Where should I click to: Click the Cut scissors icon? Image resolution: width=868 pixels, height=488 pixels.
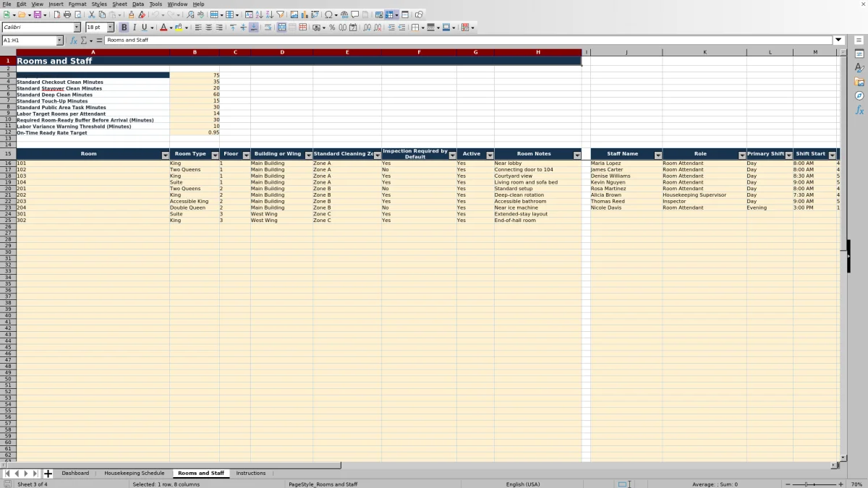tap(92, 14)
